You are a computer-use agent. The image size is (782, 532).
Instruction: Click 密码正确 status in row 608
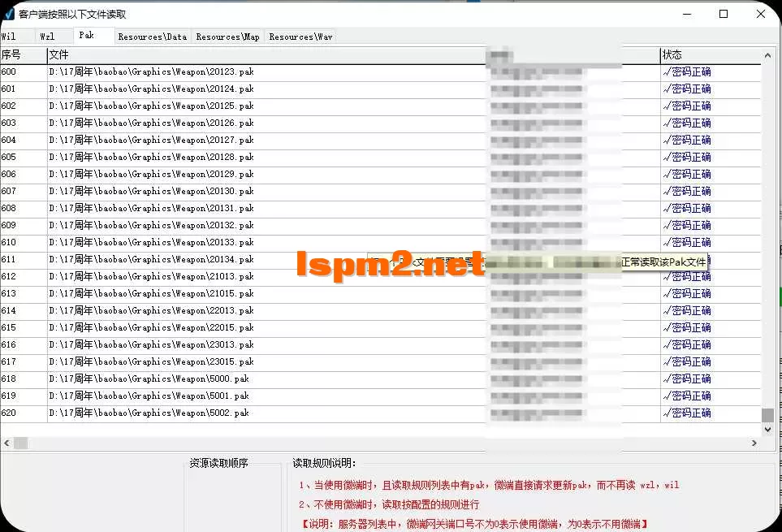[x=687, y=208]
